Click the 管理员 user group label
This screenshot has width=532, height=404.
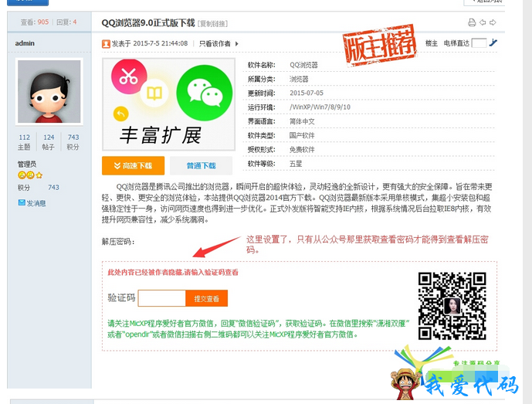click(27, 165)
